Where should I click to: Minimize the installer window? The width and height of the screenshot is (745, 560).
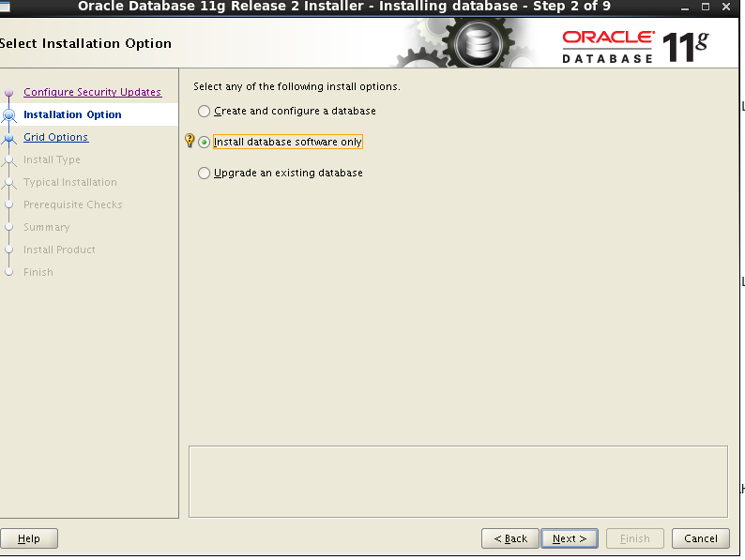pyautogui.click(x=685, y=8)
